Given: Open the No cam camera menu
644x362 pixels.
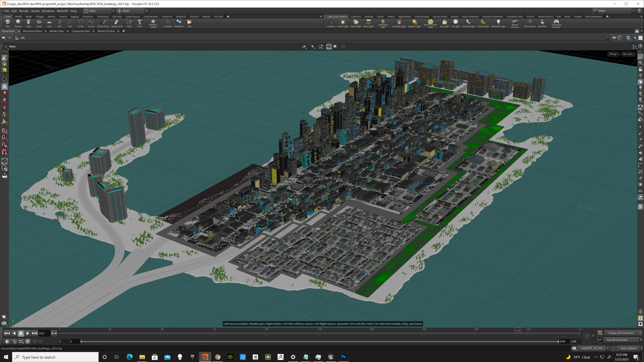Looking at the screenshot, I should coord(629,54).
